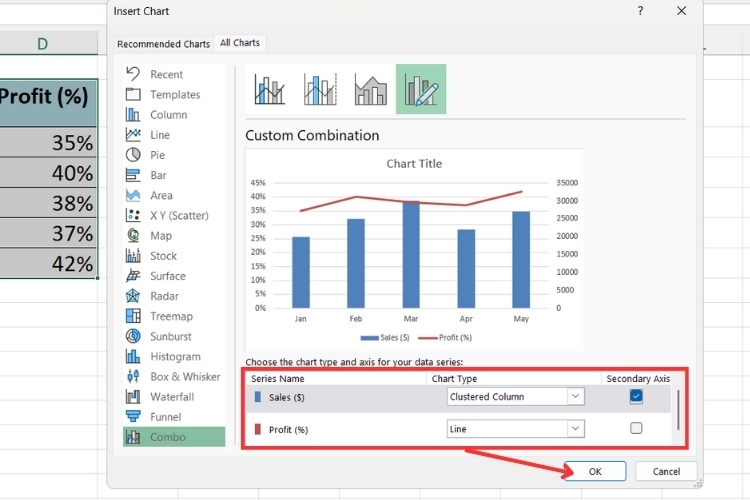Screen dimensions: 750x500
Task: Select the Recent chart category icon
Action: 133,74
